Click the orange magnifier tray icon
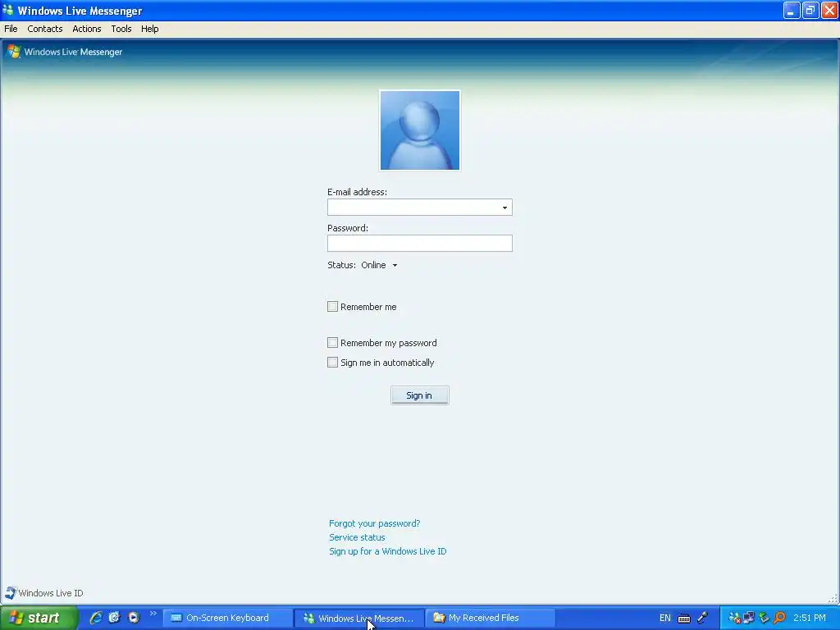 [x=779, y=618]
